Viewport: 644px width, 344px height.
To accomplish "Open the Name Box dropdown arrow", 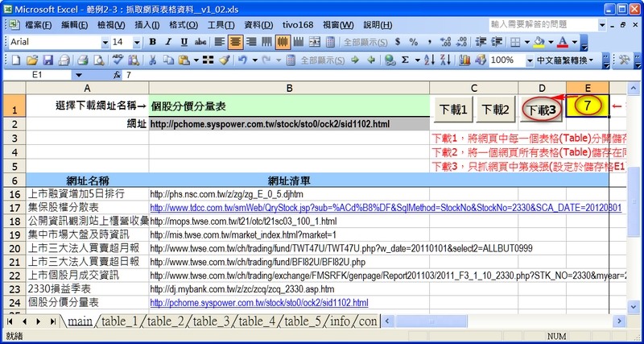I will coord(78,75).
